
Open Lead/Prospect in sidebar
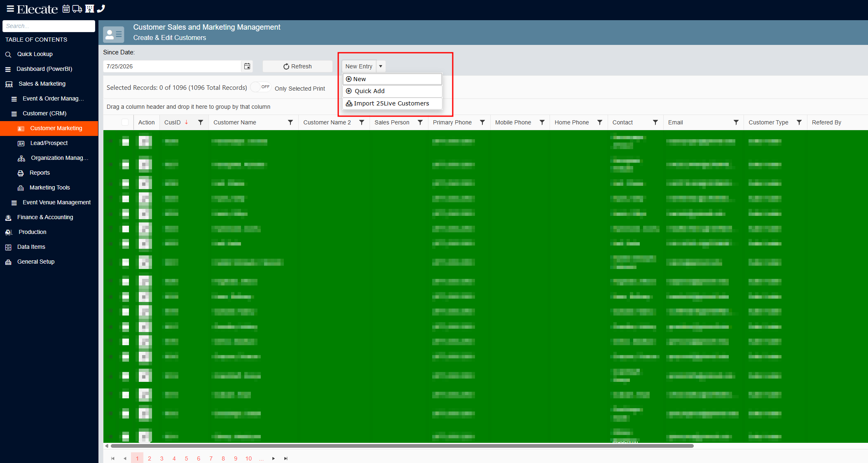pos(49,143)
